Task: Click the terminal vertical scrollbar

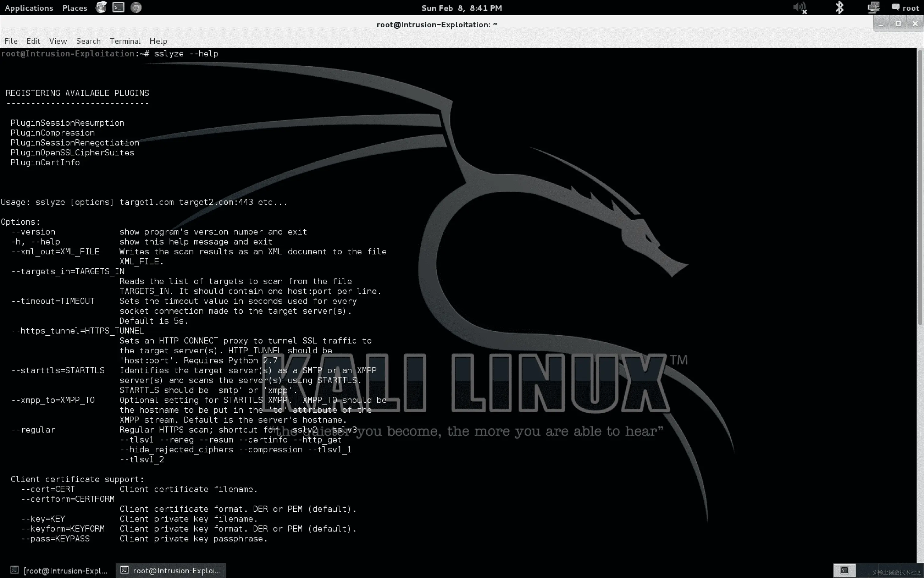Action: point(920,187)
